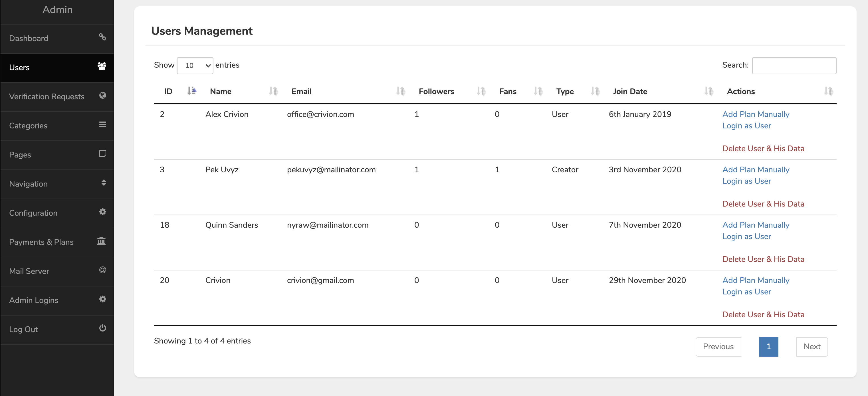Click the Followers column header label

pos(436,91)
